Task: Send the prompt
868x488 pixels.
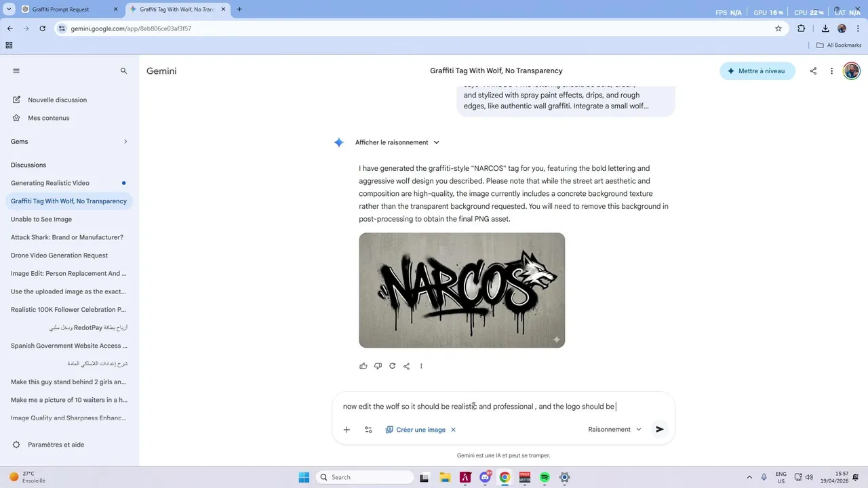Action: pos(660,430)
